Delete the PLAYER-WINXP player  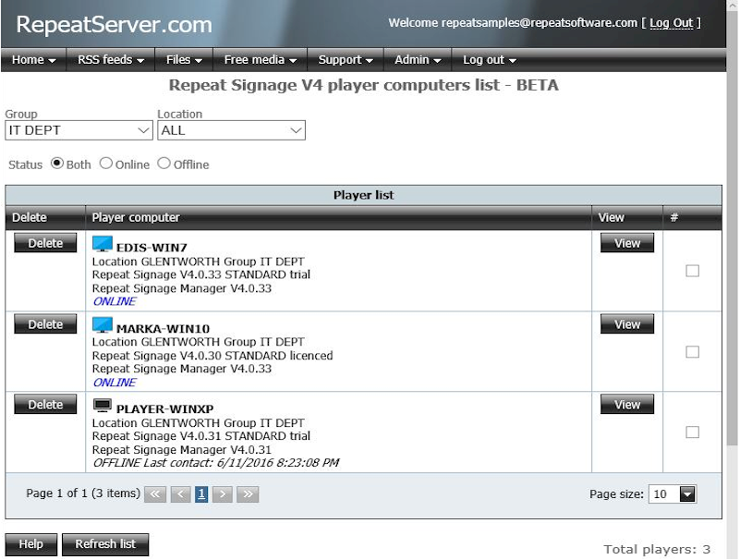(x=45, y=405)
